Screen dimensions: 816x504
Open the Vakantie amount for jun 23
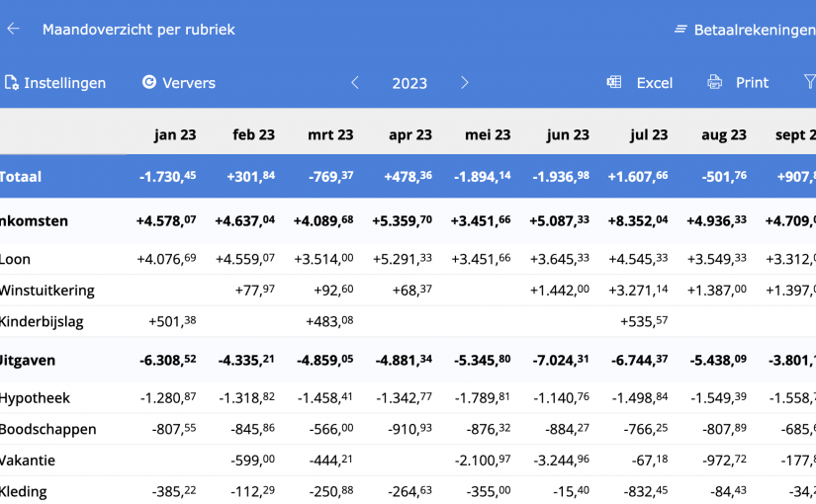point(561,461)
